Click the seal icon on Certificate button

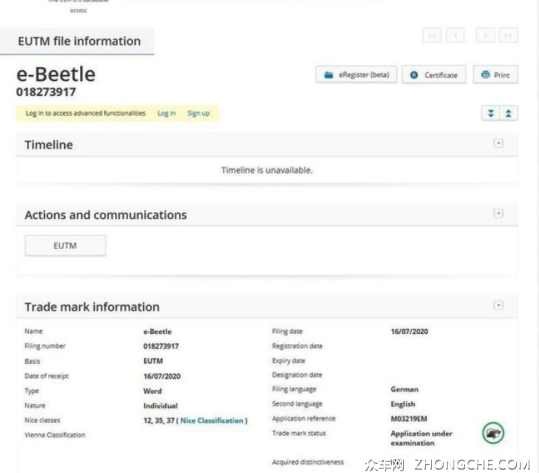414,75
